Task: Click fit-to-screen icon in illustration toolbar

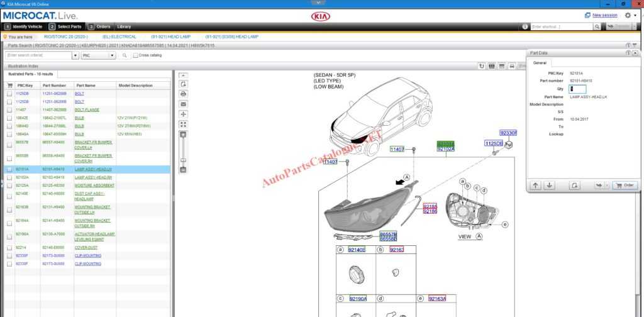Action: click(183, 124)
